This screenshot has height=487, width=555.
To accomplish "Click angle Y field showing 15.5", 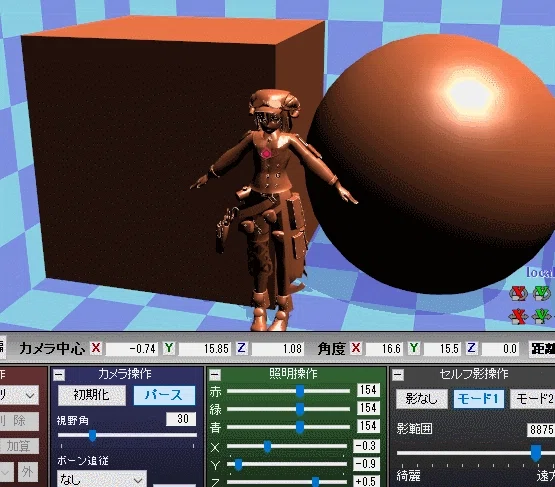I will click(x=442, y=349).
